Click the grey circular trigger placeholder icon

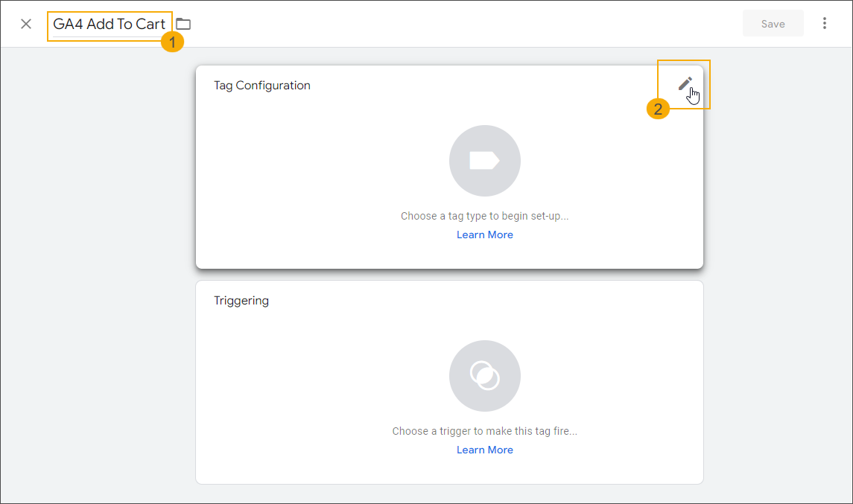(x=484, y=375)
